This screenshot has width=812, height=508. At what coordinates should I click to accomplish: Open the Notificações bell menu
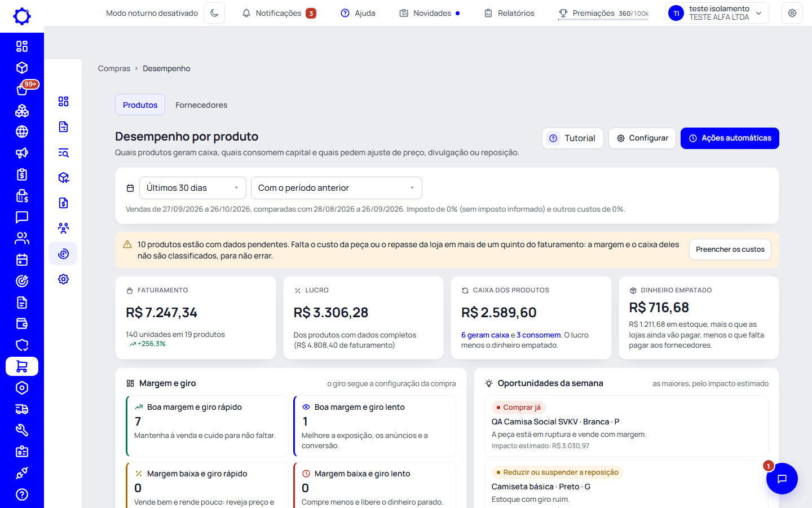tap(279, 13)
